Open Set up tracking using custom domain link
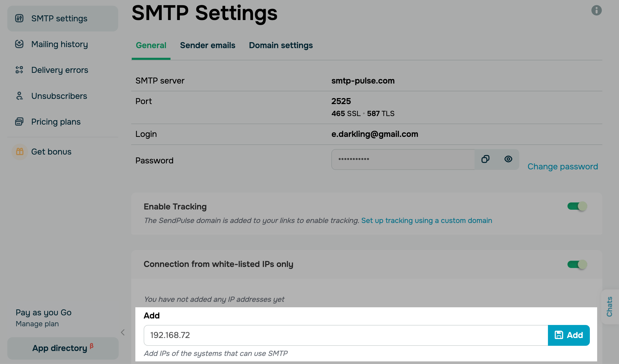Viewport: 619px width, 364px height. 427,221
